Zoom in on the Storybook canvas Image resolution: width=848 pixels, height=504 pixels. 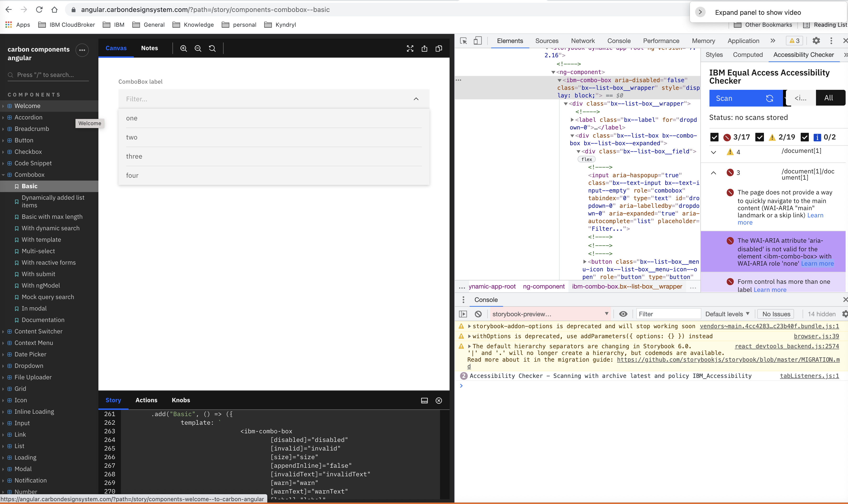pyautogui.click(x=183, y=48)
